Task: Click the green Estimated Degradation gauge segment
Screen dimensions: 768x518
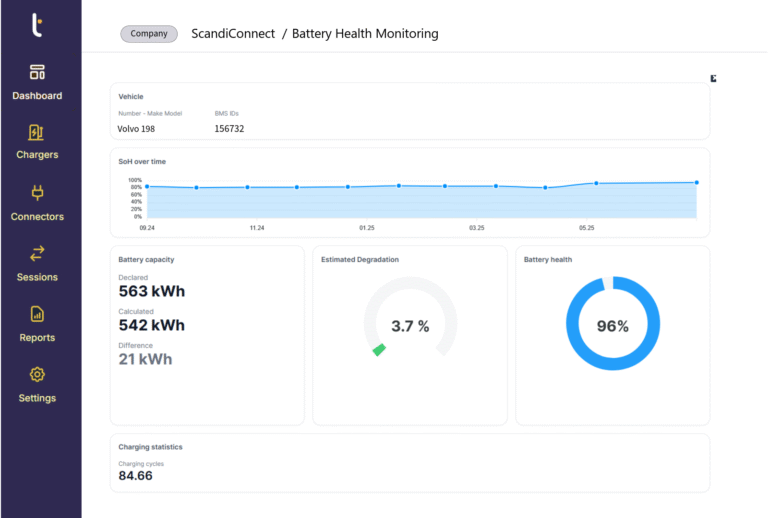Action: 379,349
